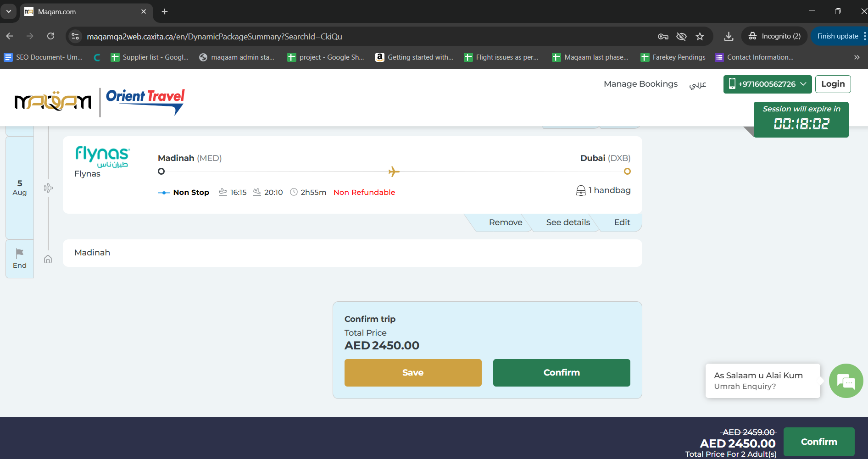Open the browser downloads icon
Screen dimensions: 868x459
tap(729, 36)
